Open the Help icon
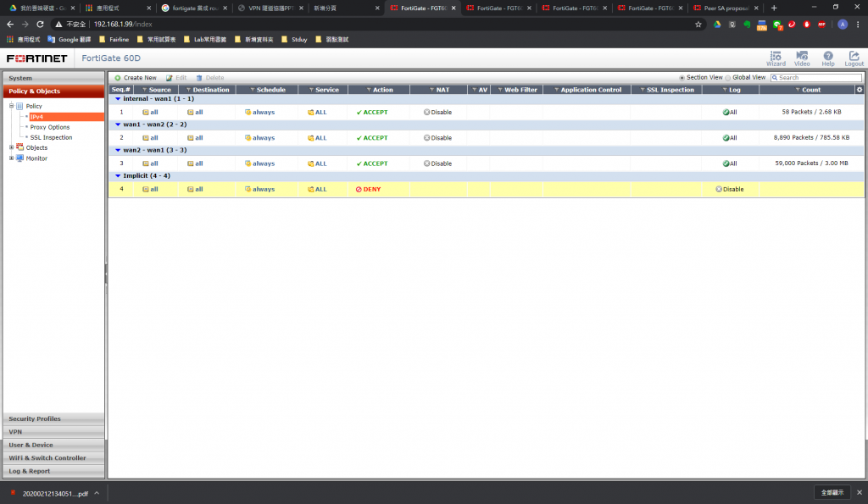The height and width of the screenshot is (504, 868). (827, 58)
